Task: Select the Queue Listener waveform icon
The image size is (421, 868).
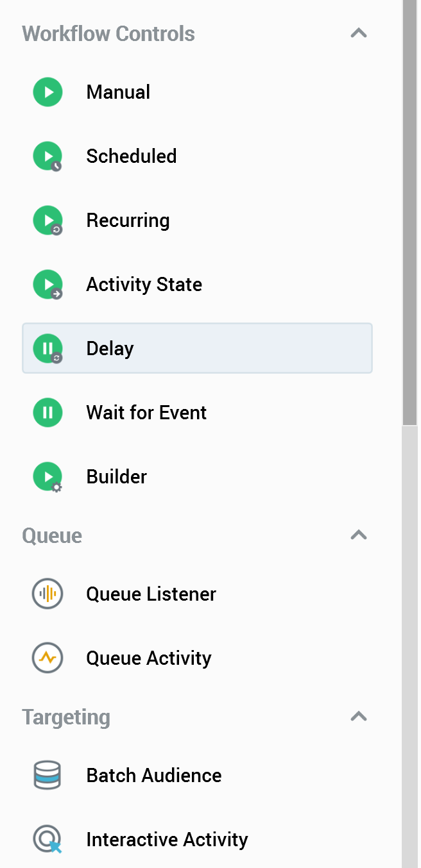Action: [x=47, y=594]
